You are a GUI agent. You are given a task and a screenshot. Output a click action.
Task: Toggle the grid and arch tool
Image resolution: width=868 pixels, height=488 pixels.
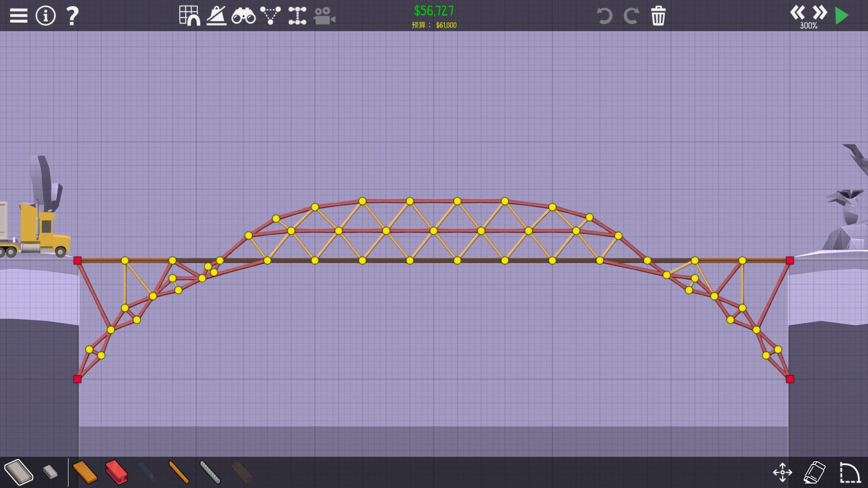click(x=189, y=16)
